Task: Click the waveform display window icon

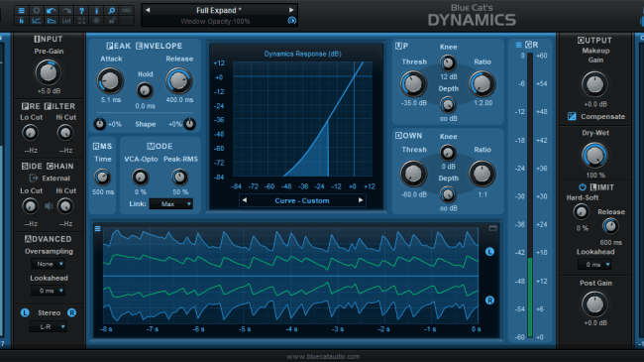Action: click(492, 228)
